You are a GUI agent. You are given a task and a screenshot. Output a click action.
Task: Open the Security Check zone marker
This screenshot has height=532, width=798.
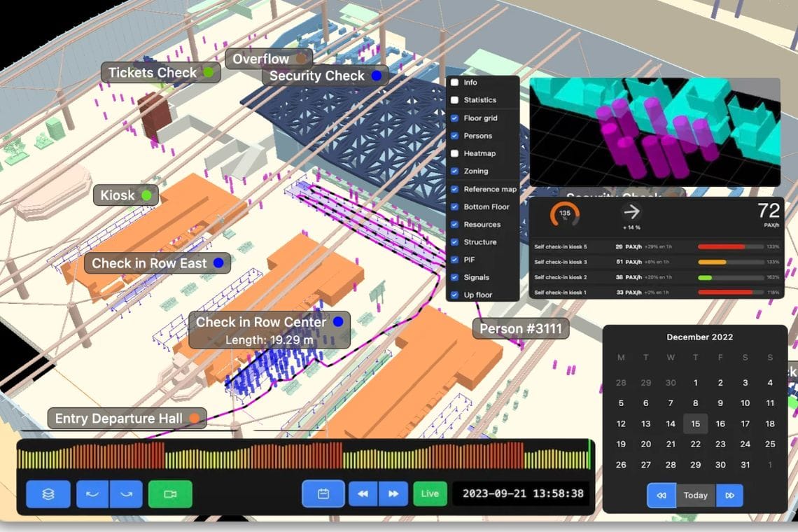[x=377, y=76]
